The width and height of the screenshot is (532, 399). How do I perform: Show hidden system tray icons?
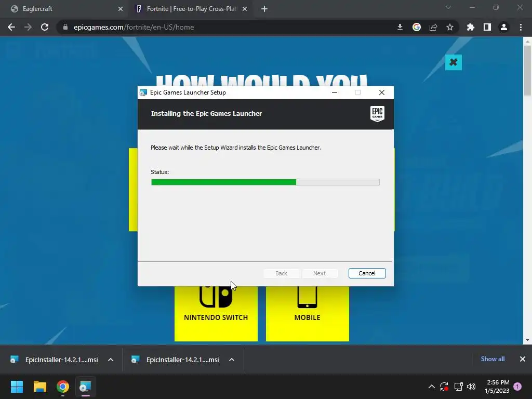pos(432,387)
